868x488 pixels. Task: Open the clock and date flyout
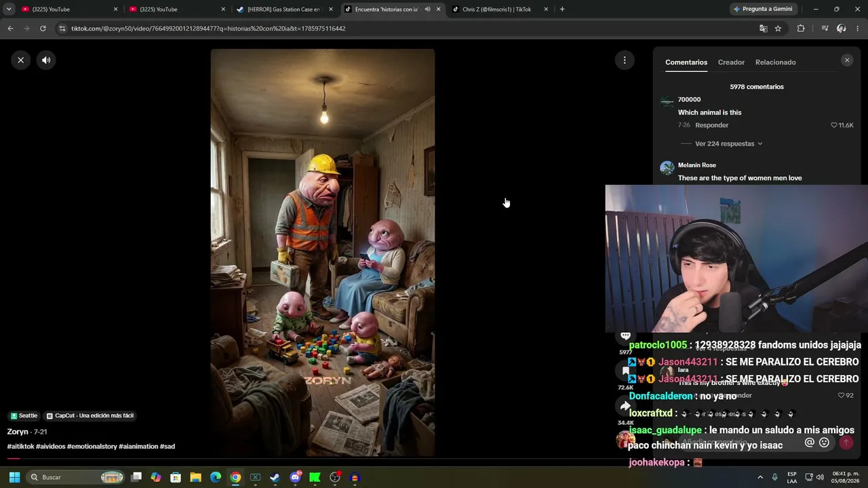point(846,477)
